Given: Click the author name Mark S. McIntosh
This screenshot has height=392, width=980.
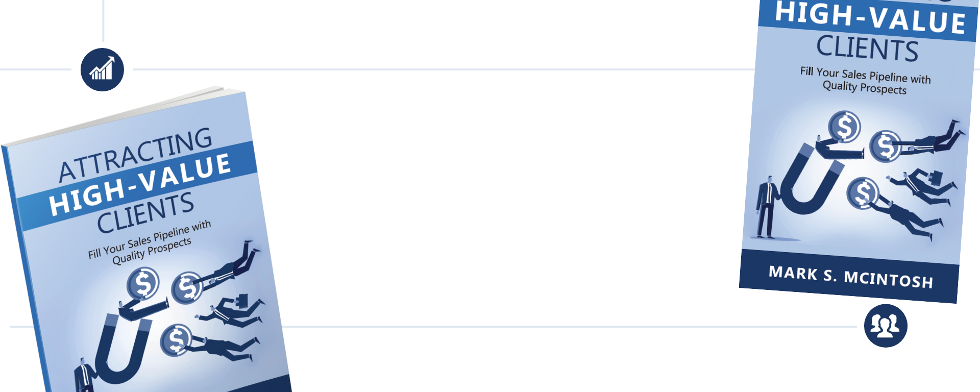Looking at the screenshot, I should [851, 277].
